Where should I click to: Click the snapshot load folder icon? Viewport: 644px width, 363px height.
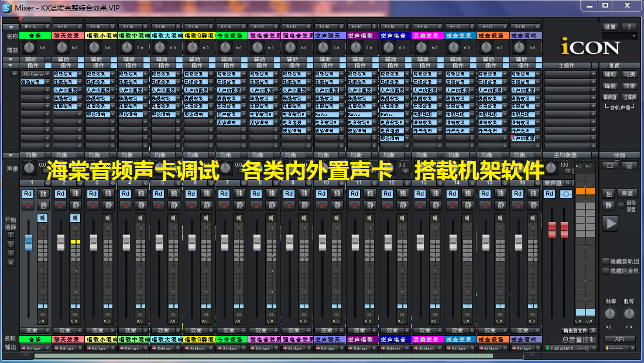pos(611,166)
